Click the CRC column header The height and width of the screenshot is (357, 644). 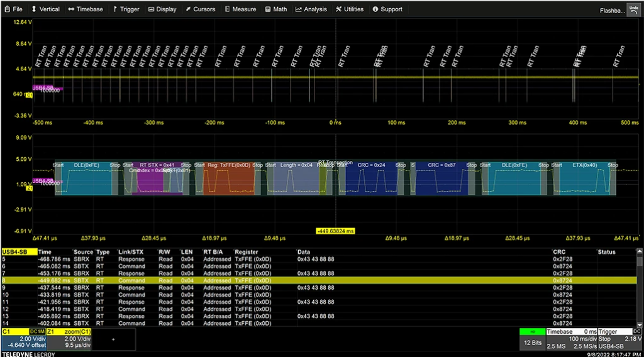559,252
